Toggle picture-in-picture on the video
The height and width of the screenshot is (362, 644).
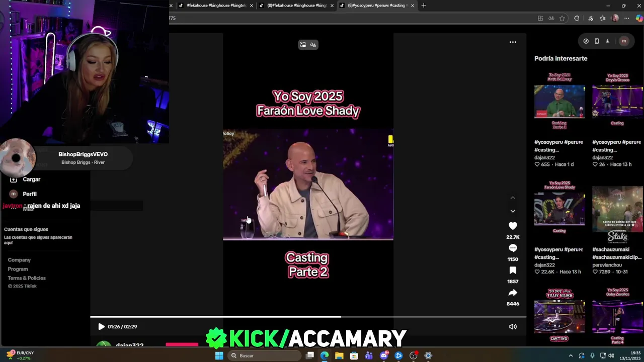click(303, 45)
